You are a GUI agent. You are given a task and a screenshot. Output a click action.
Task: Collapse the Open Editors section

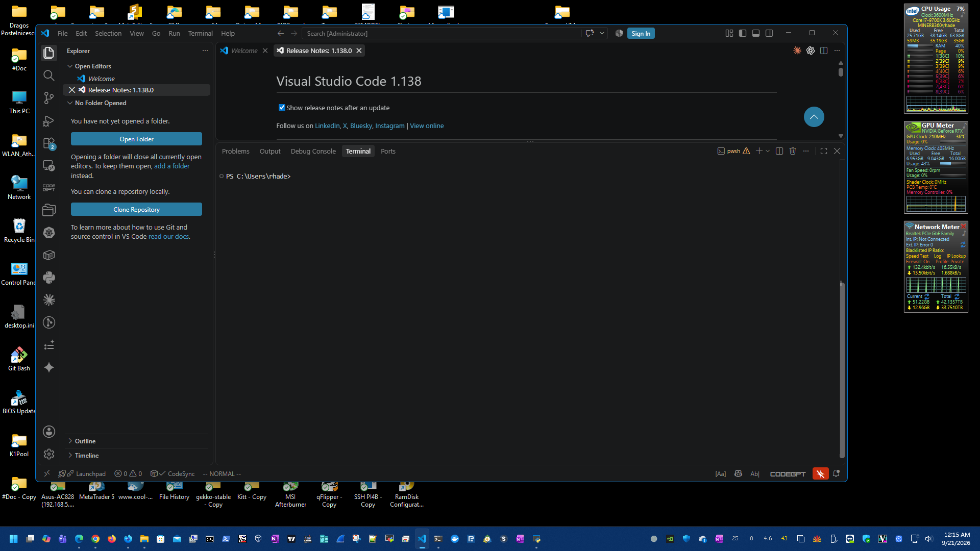coord(70,66)
